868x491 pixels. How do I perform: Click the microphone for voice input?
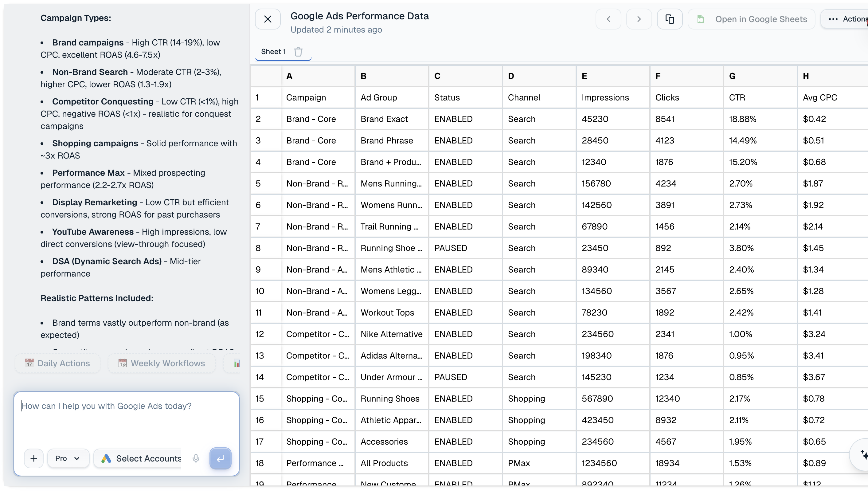coord(196,458)
